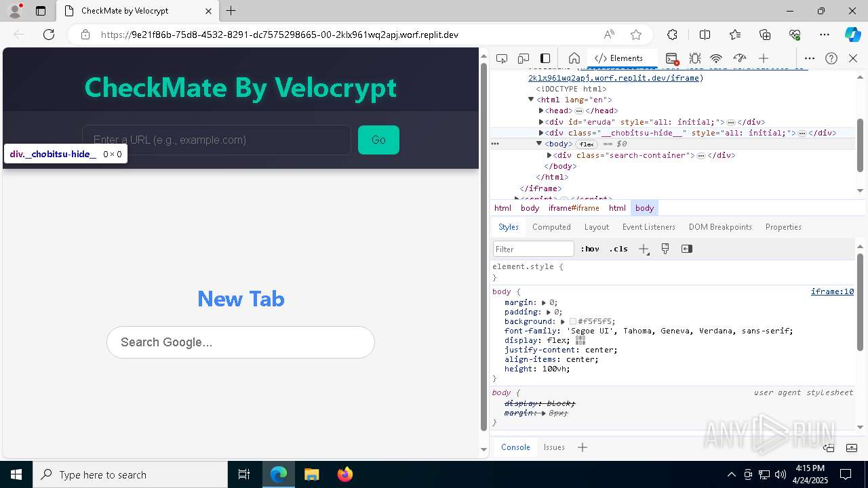Open the Event Listeners tab
Viewport: 868px width, 488px height.
pyautogui.click(x=649, y=227)
